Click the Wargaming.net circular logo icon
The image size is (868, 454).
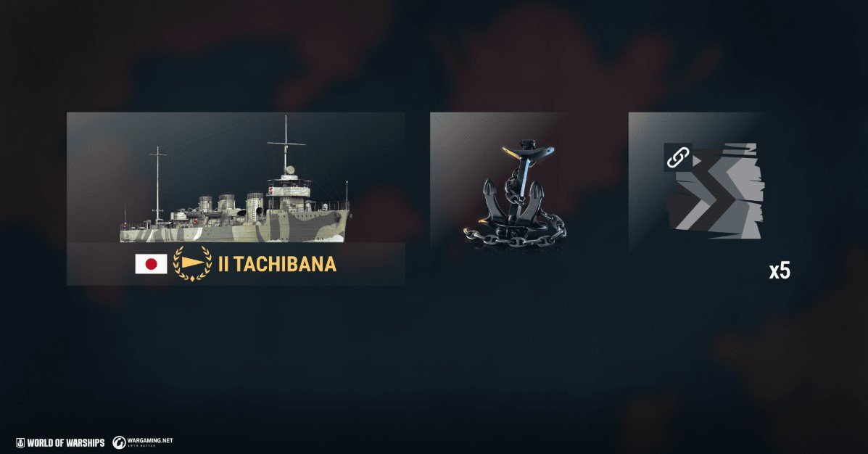(119, 442)
